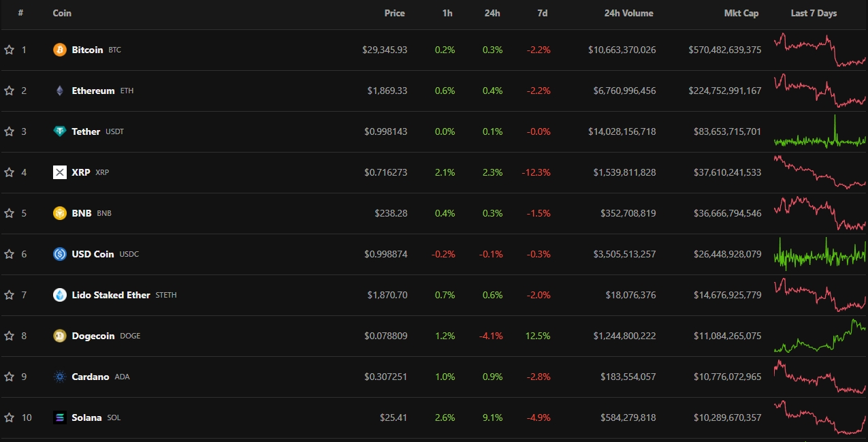Sort by 24h Volume column header

click(628, 13)
